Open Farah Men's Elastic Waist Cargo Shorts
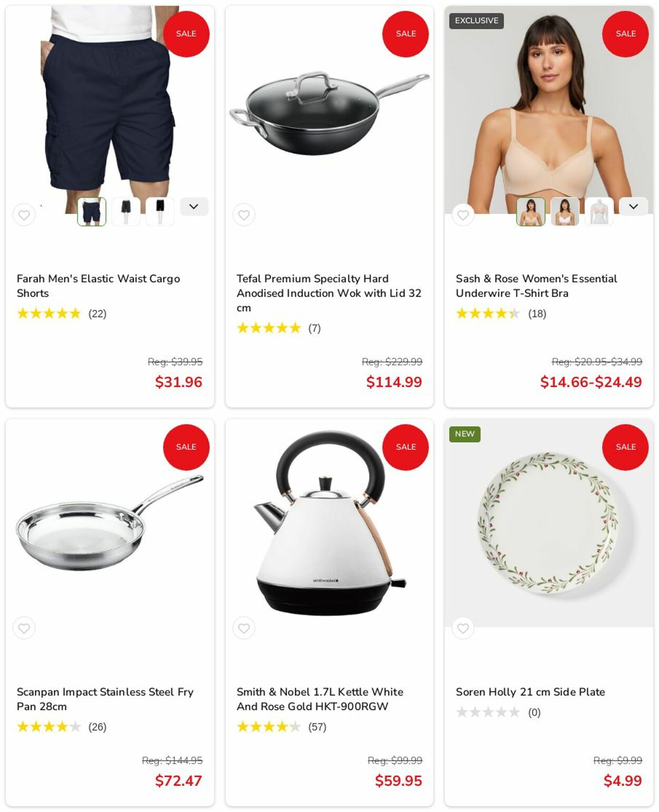Viewport: 659px width, 812px height. click(98, 286)
